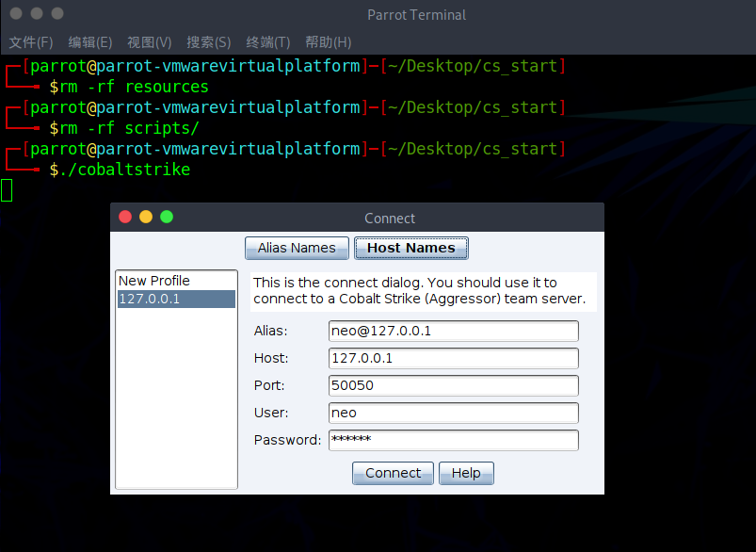Select the 127.0.0.1 profile in list
The width and height of the screenshot is (756, 552).
176,299
